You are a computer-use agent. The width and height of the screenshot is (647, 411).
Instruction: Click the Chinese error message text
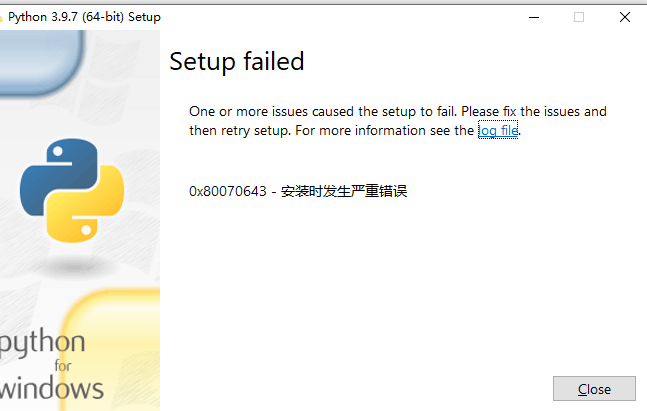344,191
